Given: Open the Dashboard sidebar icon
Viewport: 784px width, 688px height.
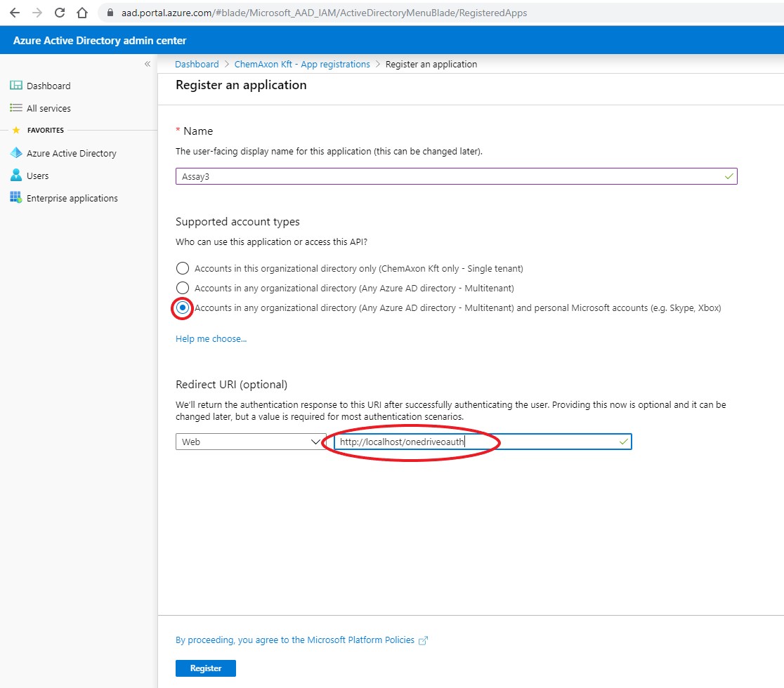Looking at the screenshot, I should [x=15, y=85].
